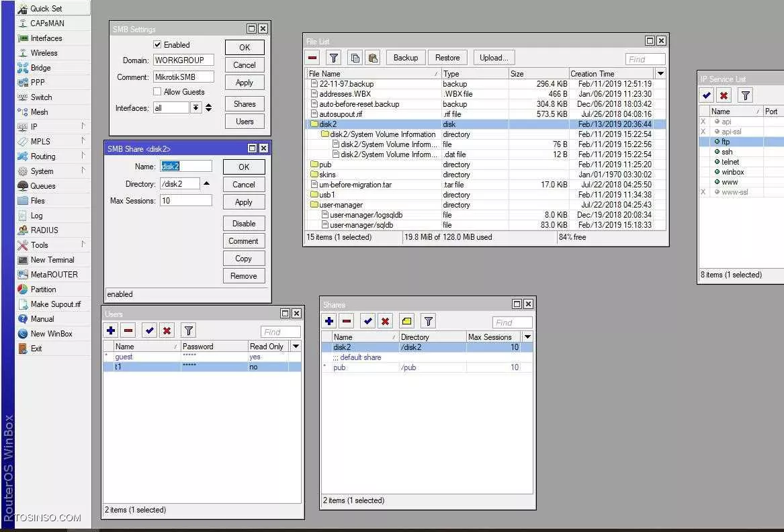Click the blue checkmark enable icon in IP Service List
784x532 pixels.
coord(707,95)
